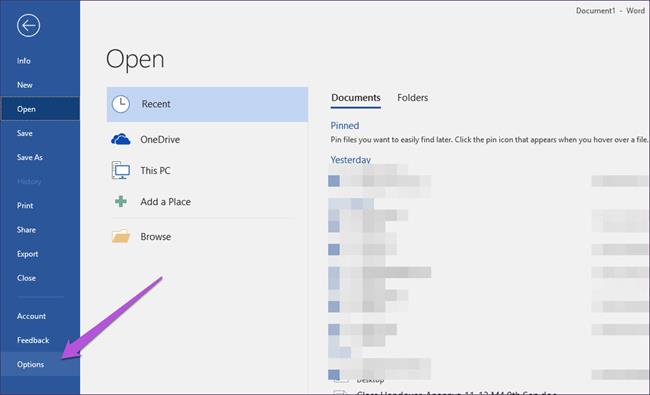Click the Recent clock icon
The image size is (650, 395).
click(121, 104)
